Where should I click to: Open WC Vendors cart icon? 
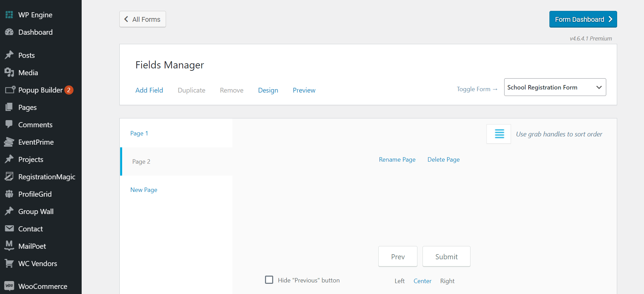coord(9,263)
